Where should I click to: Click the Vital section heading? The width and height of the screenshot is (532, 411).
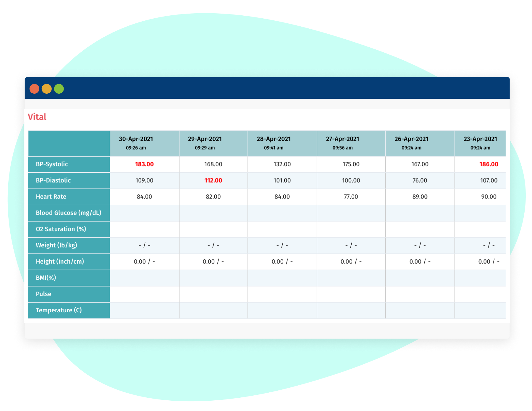coord(37,117)
